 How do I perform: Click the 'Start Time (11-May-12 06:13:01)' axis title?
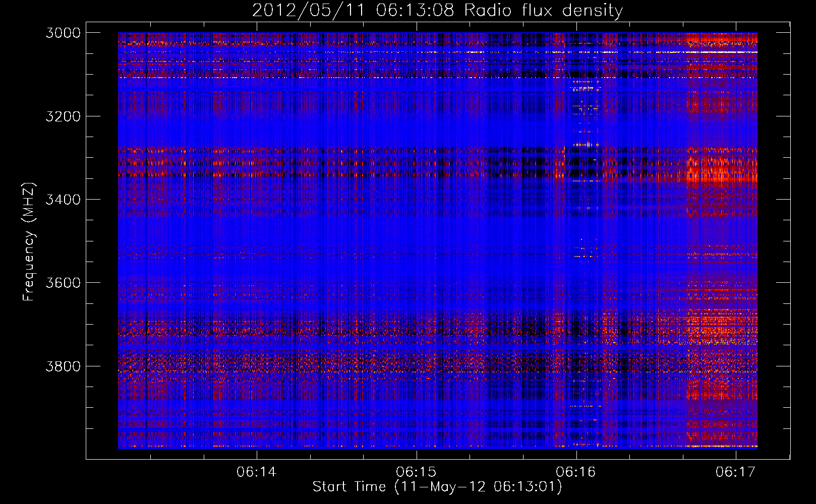437,487
